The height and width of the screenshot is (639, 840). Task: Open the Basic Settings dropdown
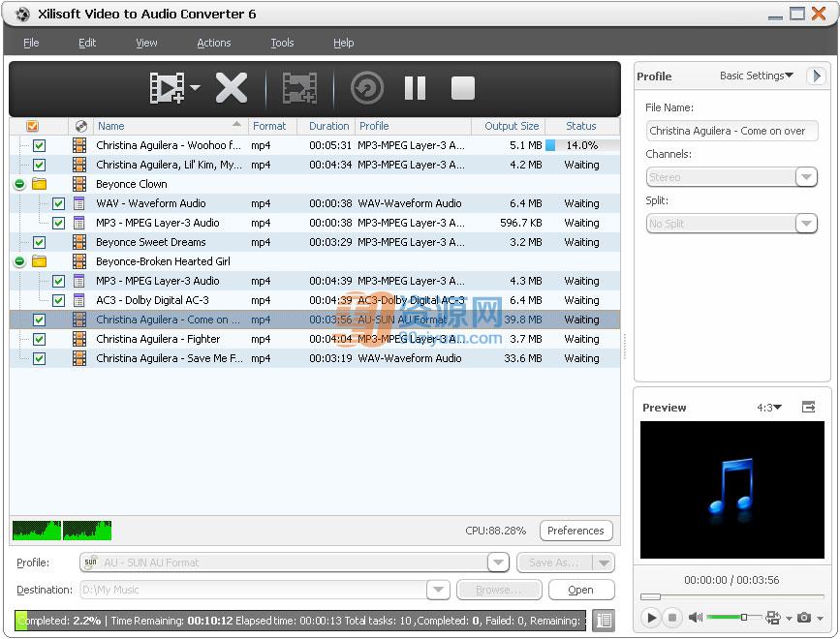[757, 76]
